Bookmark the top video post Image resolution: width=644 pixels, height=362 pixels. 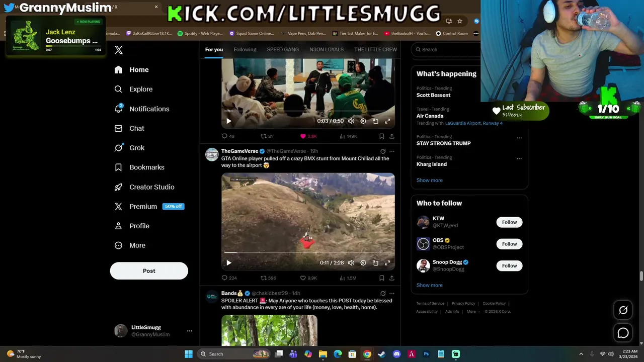point(382,136)
